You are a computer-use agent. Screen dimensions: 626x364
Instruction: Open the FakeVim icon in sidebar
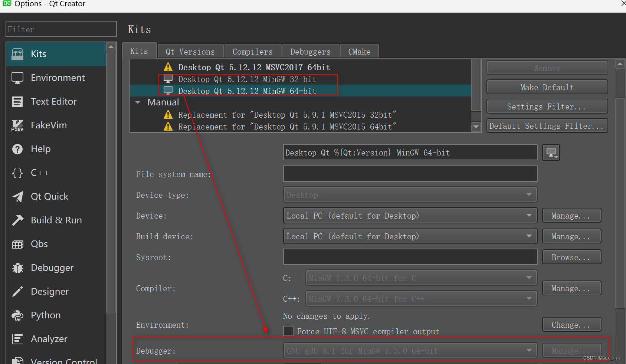point(17,125)
